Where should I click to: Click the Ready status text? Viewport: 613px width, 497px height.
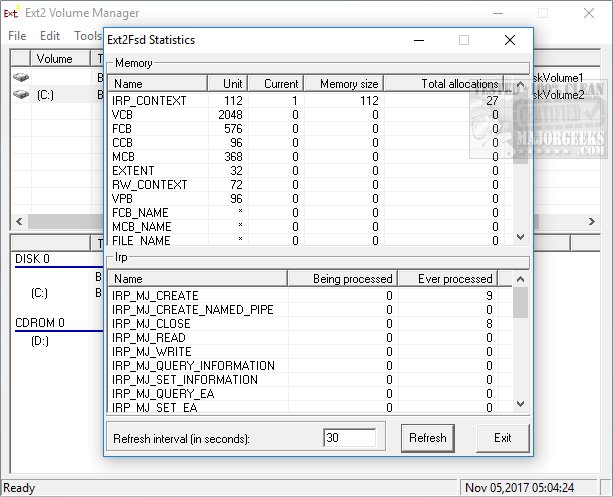[x=19, y=488]
